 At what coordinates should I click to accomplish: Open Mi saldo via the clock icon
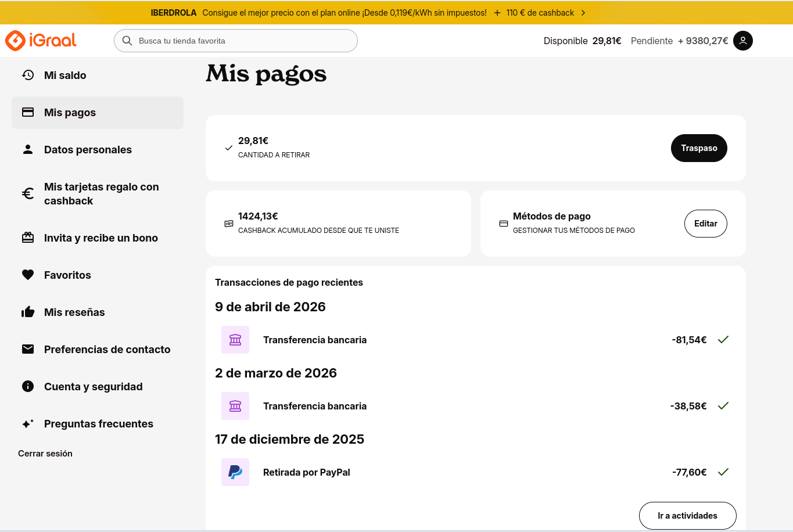click(x=27, y=75)
